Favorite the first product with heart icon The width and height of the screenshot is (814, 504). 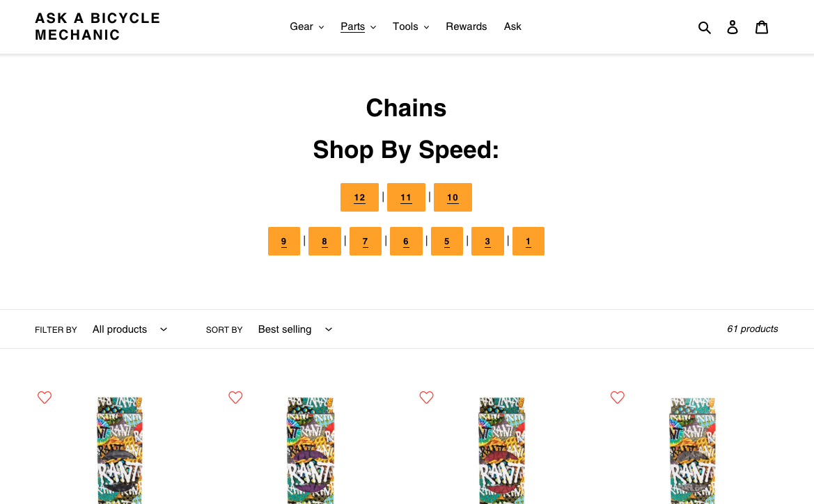(x=45, y=397)
